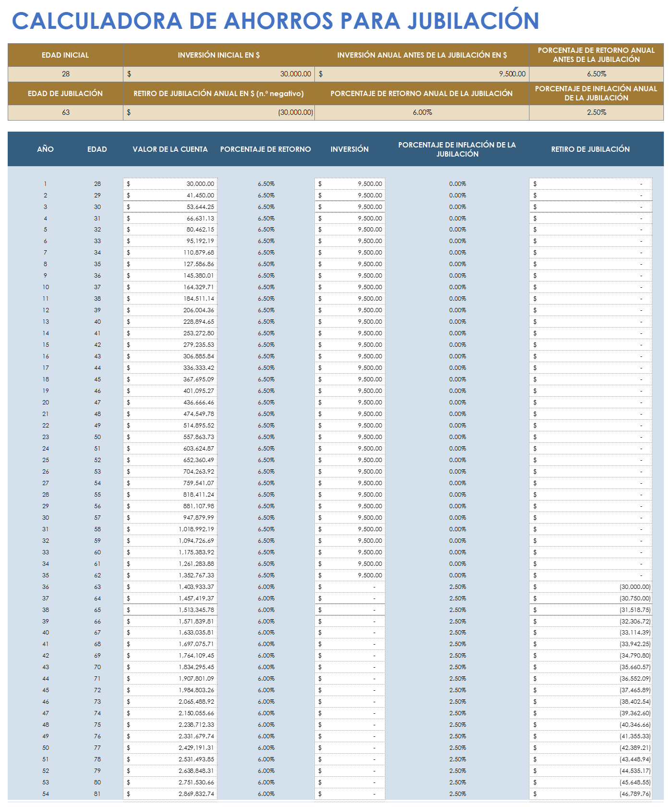This screenshot has height=807, width=672.
Task: Click the 6.00% return in the age 70 row
Action: (x=266, y=667)
